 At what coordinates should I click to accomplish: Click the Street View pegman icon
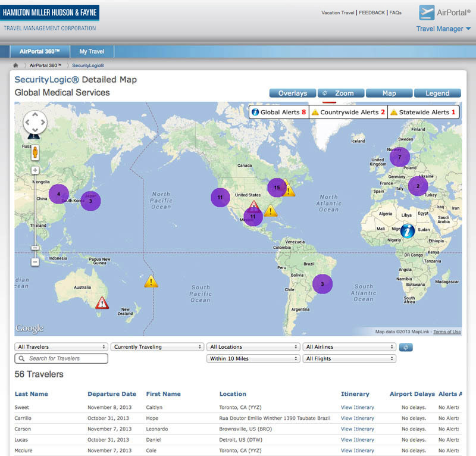35,152
